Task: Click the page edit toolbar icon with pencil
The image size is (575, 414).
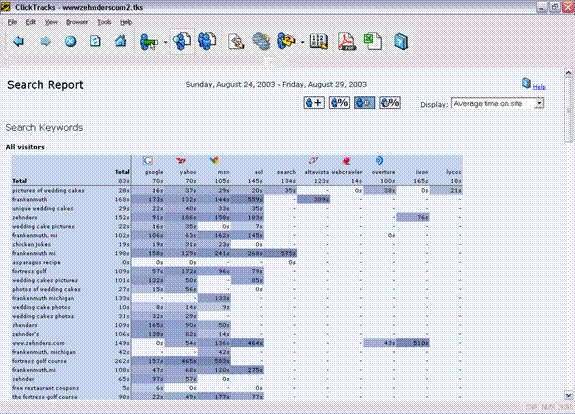Action: pyautogui.click(x=236, y=41)
